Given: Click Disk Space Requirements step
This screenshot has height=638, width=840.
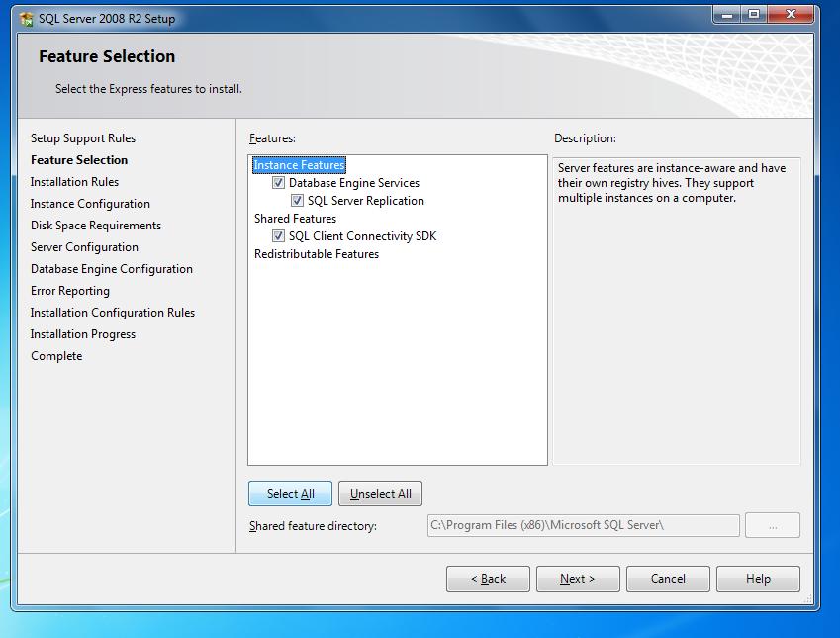Looking at the screenshot, I should 96,226.
